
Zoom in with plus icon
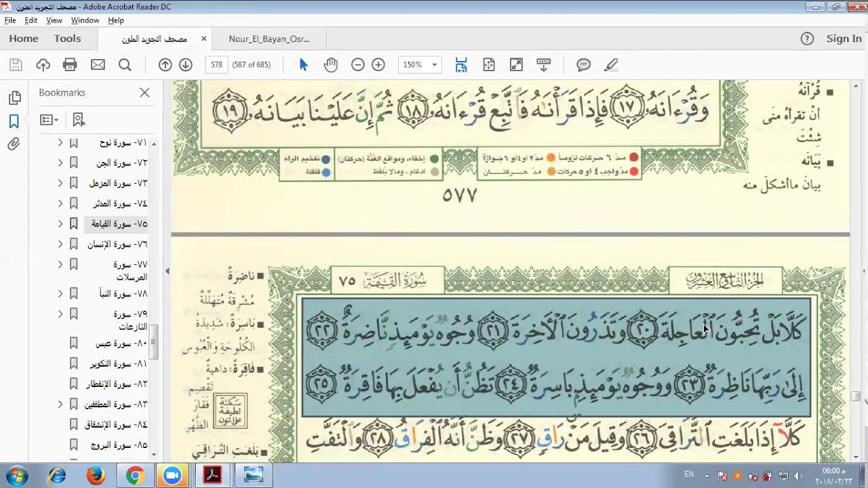click(x=378, y=64)
